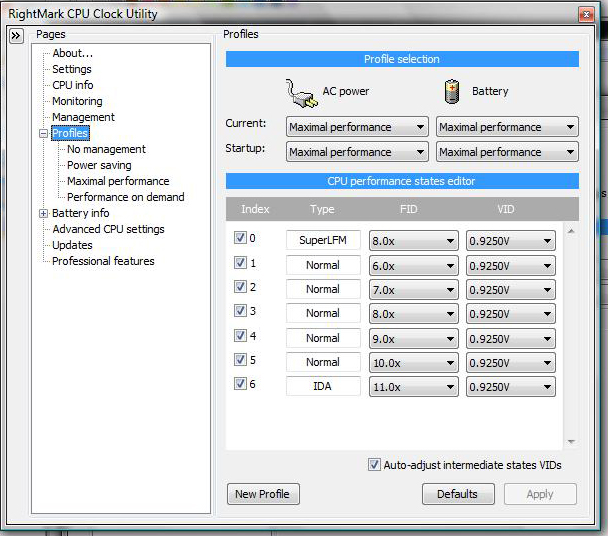
Task: Click the SuperLFM type field
Action: click(x=323, y=240)
